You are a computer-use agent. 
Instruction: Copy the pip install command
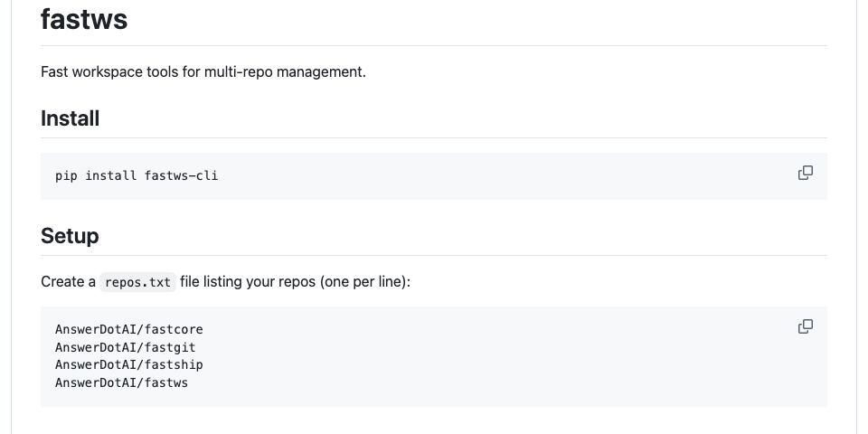(x=806, y=174)
